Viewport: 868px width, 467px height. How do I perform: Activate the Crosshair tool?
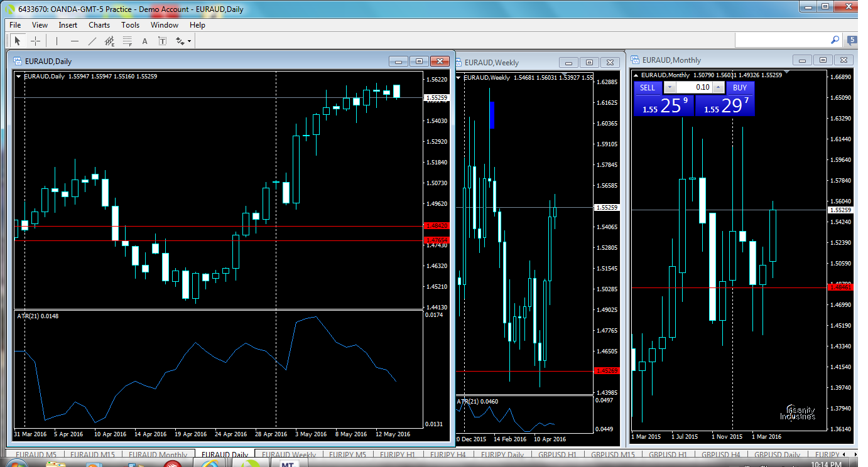point(36,41)
